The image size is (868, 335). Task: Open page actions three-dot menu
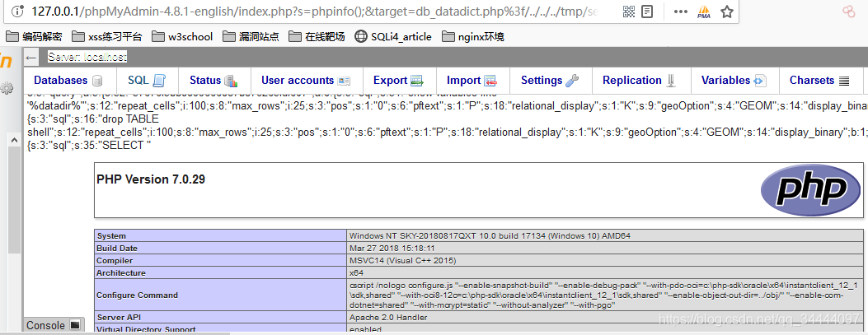pyautogui.click(x=680, y=12)
